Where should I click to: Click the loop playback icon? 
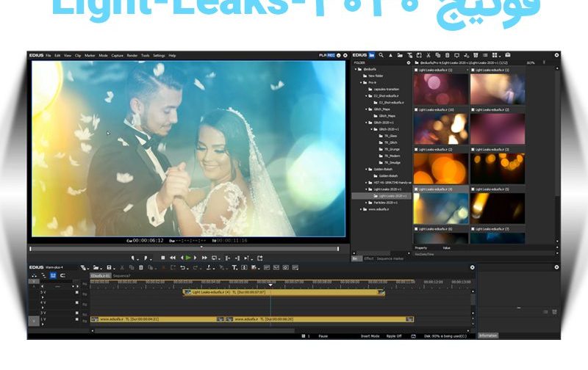215,258
